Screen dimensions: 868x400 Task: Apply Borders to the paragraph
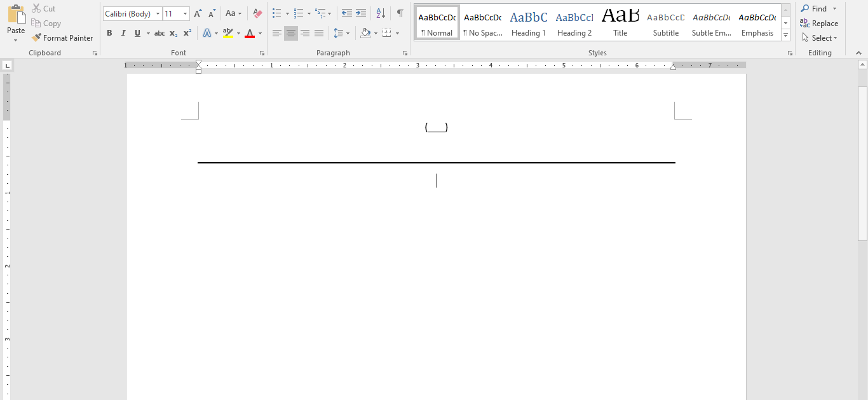pos(387,33)
